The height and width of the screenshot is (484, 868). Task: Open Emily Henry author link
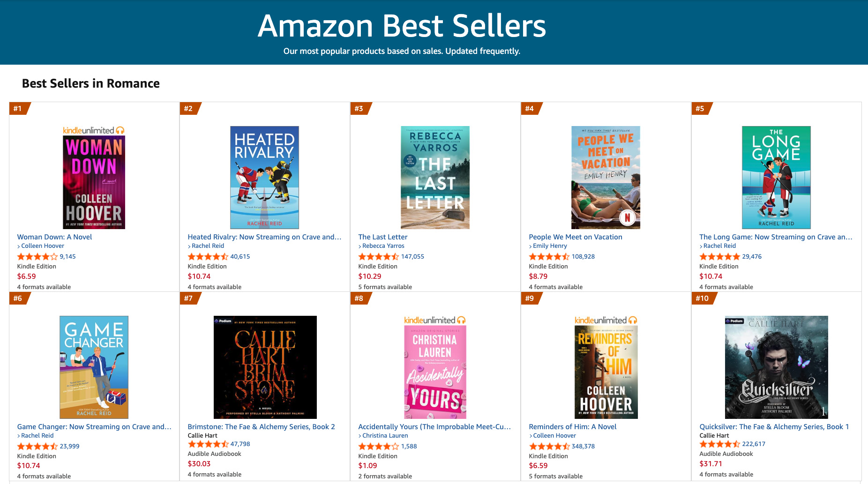[549, 246]
